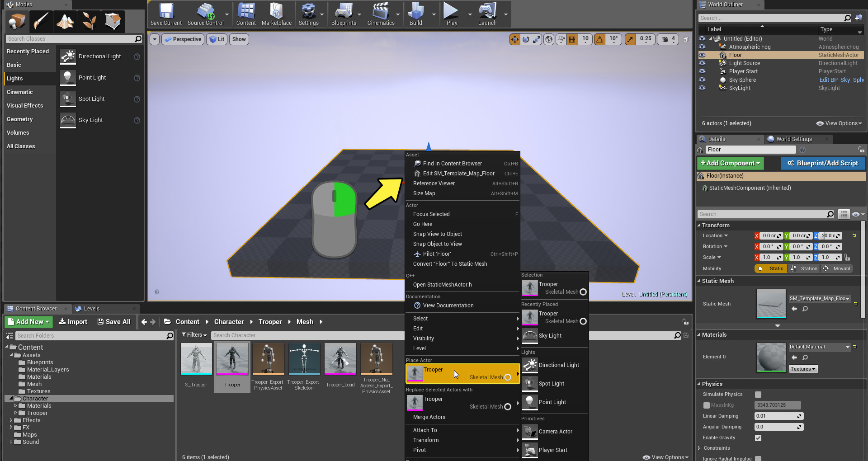Click the Build toolbar icon

415,14
